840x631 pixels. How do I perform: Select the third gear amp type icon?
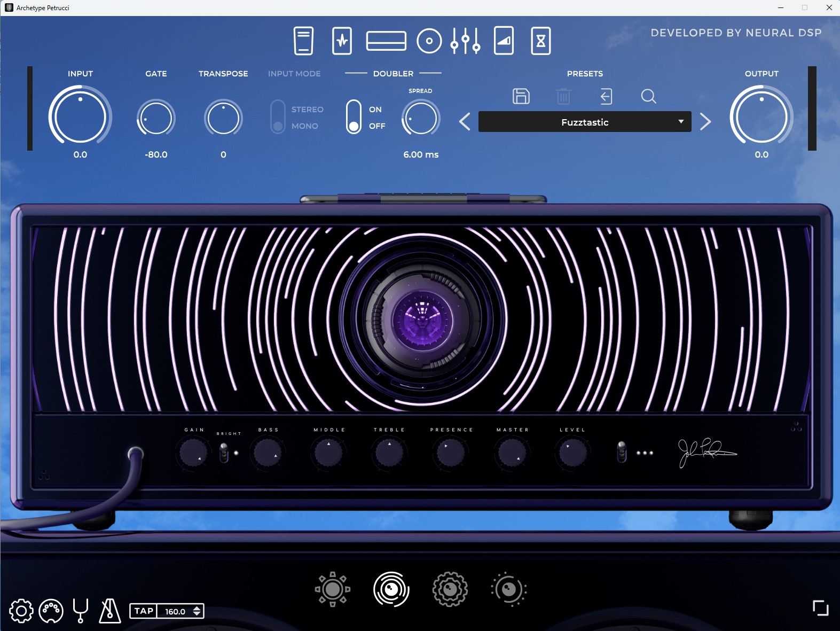pyautogui.click(x=450, y=589)
